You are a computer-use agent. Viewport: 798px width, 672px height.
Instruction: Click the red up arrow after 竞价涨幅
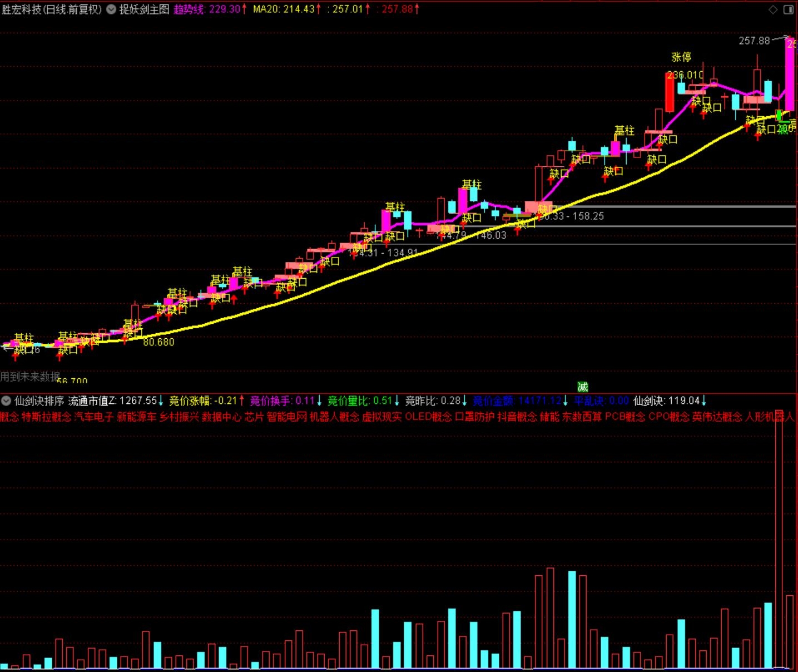coord(242,401)
